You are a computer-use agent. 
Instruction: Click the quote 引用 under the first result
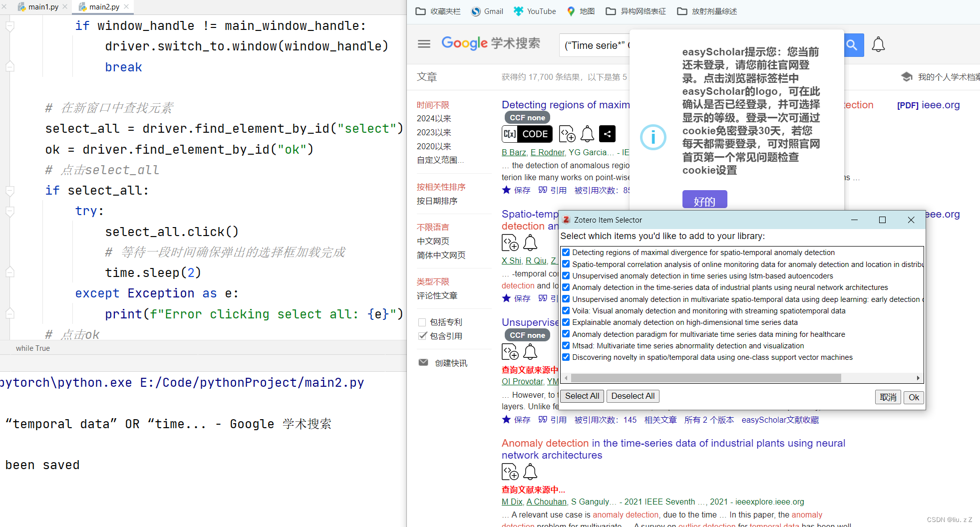click(x=552, y=190)
